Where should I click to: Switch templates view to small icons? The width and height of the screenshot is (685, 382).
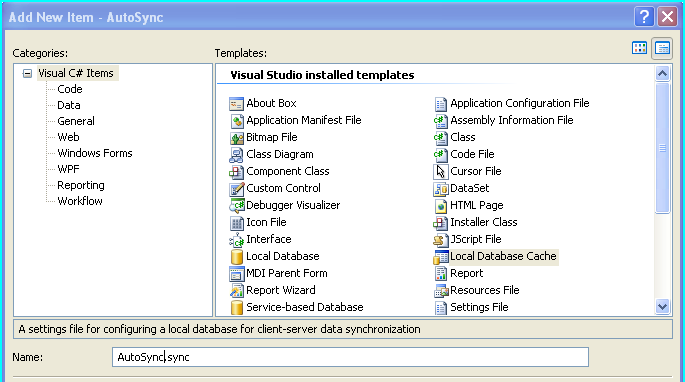662,48
